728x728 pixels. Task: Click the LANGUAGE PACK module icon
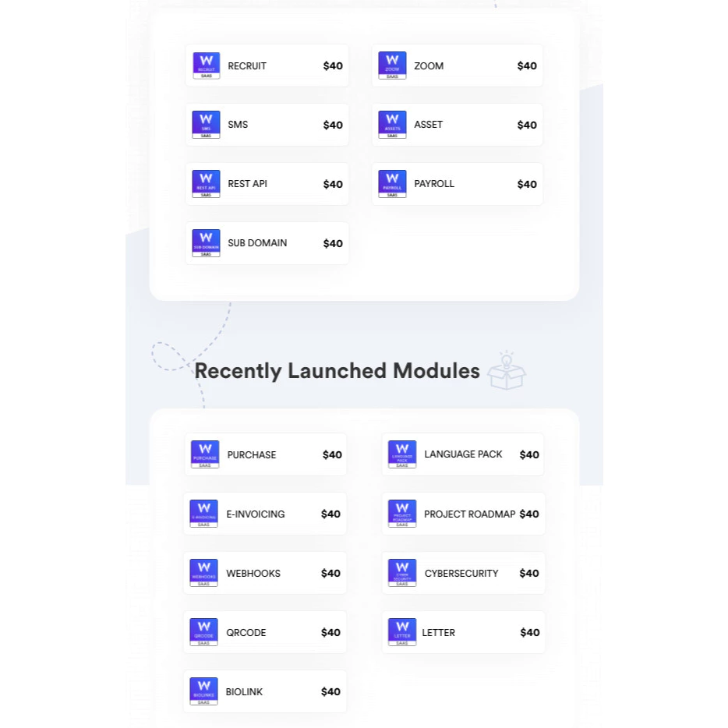401,454
